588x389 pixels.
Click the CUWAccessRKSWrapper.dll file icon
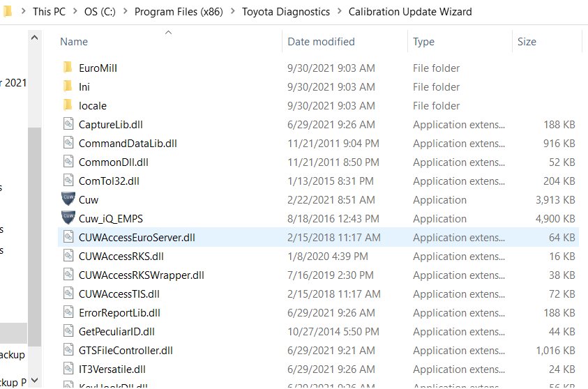coord(68,275)
